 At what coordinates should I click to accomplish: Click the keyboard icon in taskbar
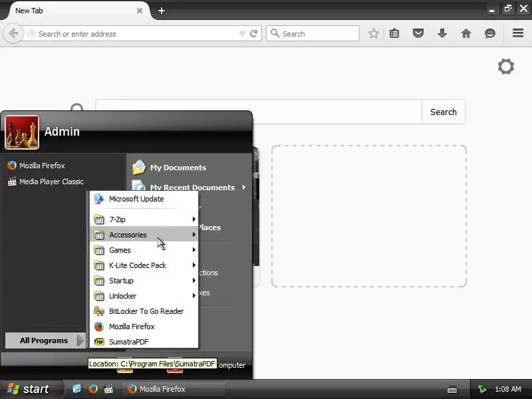(452, 390)
